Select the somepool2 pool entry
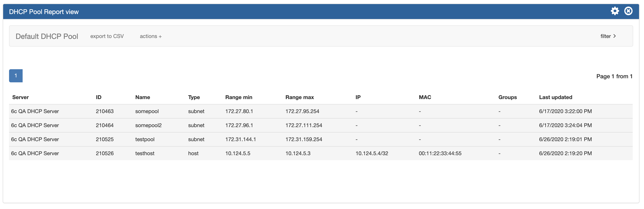Screen dimensions: 644x209 pos(148,125)
